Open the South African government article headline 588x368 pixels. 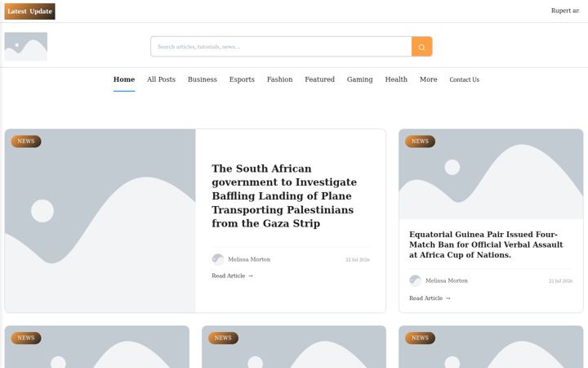click(x=284, y=196)
